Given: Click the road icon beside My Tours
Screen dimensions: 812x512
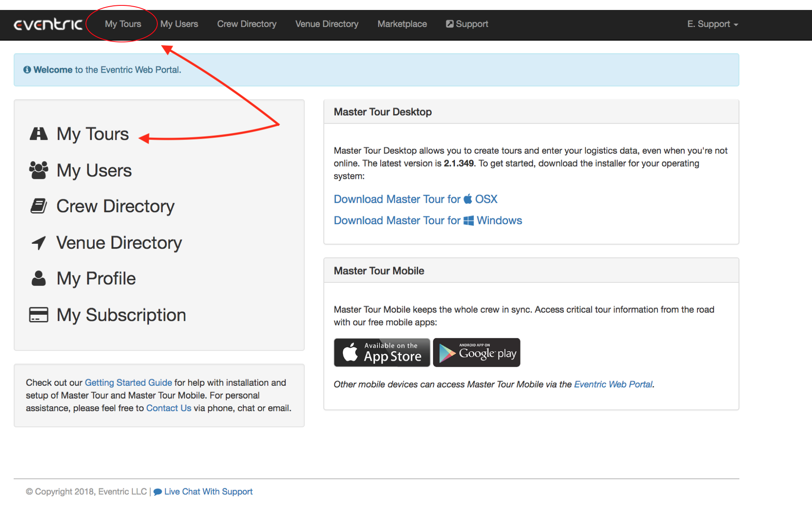Looking at the screenshot, I should click(39, 134).
